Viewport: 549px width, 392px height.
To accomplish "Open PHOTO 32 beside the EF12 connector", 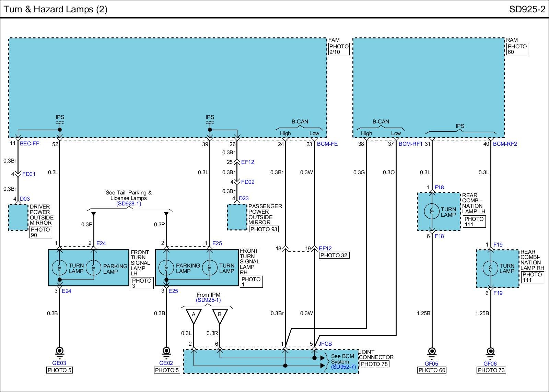I will coord(334,255).
